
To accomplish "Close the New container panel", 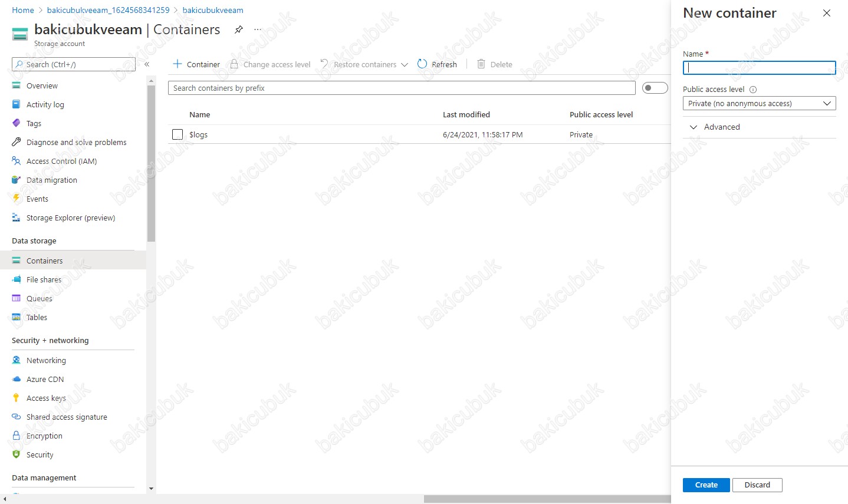I will tap(827, 13).
